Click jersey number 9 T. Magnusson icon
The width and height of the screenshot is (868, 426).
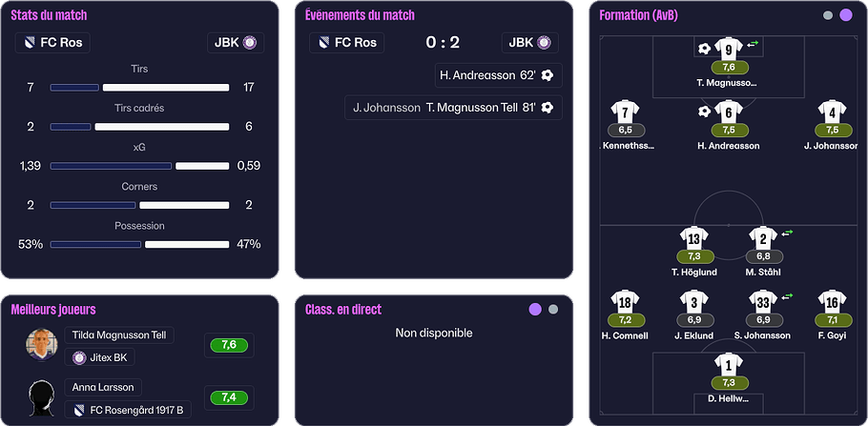click(729, 50)
